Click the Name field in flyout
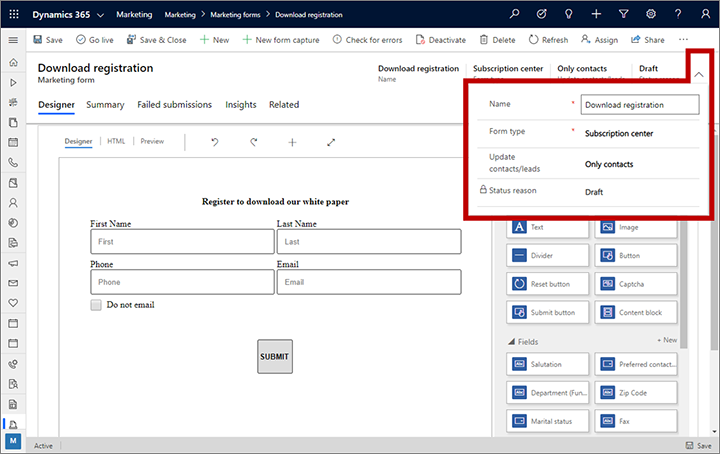The width and height of the screenshot is (720, 454). [640, 104]
